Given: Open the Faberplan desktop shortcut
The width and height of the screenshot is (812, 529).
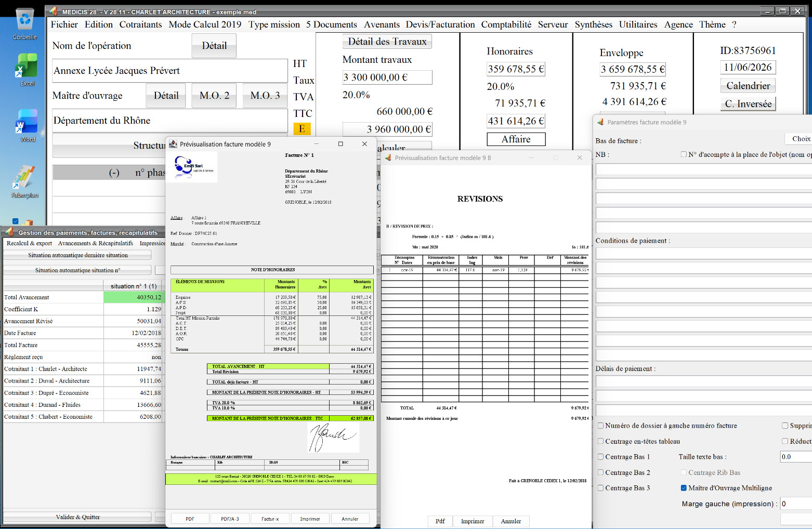Looking at the screenshot, I should pos(25,182).
